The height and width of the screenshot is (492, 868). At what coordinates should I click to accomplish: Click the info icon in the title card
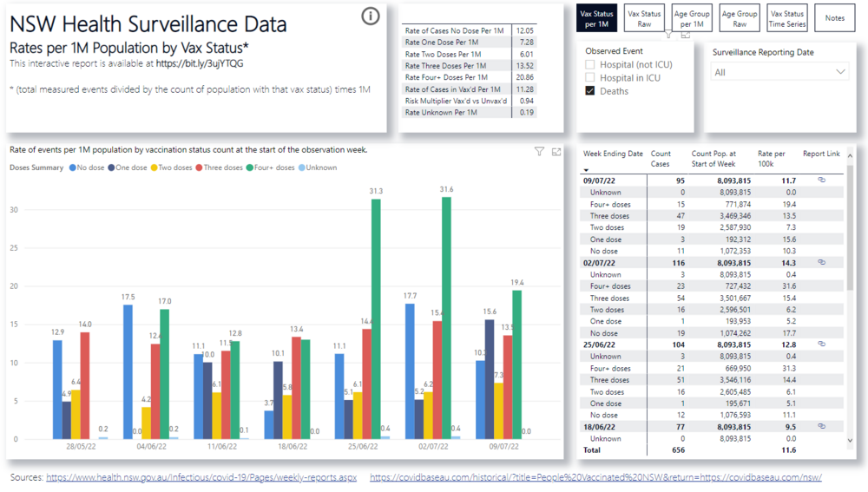(371, 16)
